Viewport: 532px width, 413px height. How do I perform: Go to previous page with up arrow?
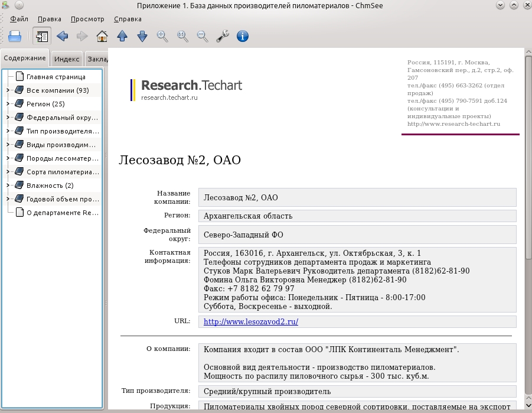122,36
